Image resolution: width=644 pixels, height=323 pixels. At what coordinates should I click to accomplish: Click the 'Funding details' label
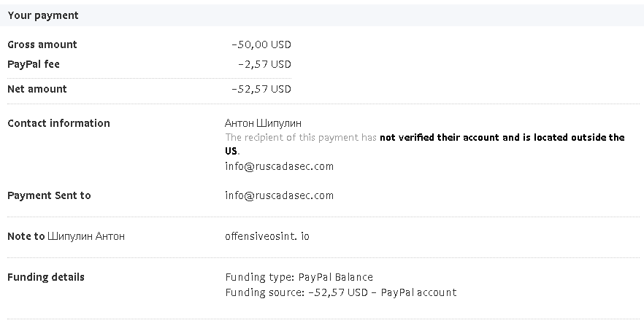pyautogui.click(x=46, y=277)
